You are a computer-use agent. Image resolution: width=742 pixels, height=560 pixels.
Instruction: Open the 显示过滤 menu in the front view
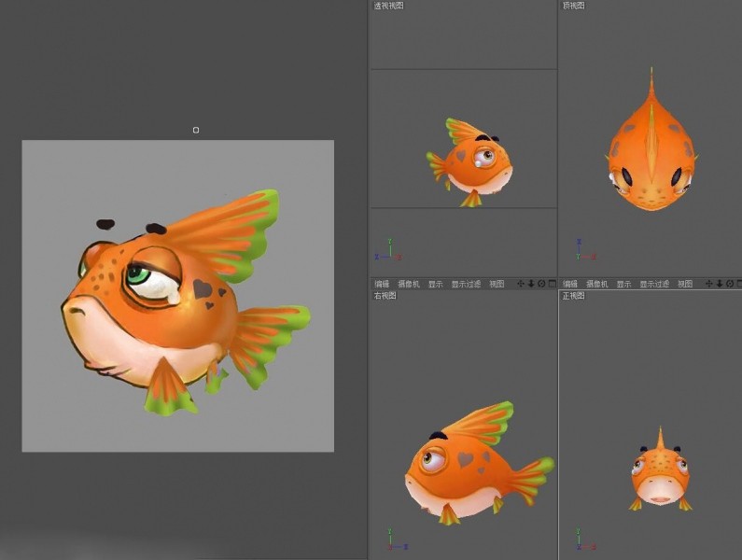pyautogui.click(x=654, y=284)
